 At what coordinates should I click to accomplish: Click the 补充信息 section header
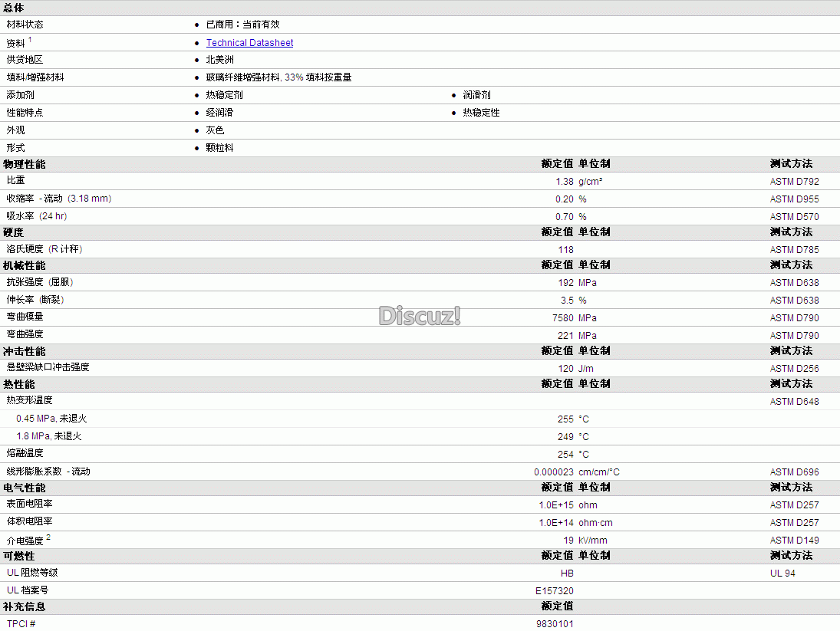pyautogui.click(x=24, y=607)
